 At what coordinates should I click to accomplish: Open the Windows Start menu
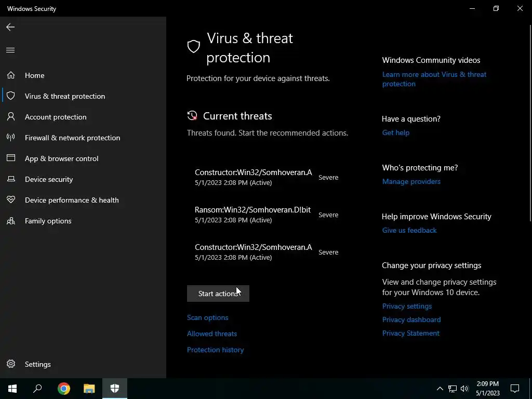pos(12,389)
